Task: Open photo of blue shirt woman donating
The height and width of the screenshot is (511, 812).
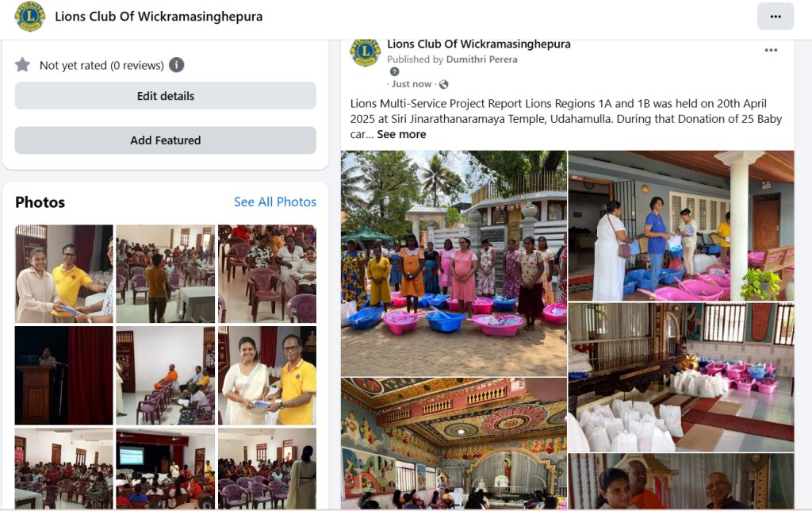Action: [x=681, y=226]
